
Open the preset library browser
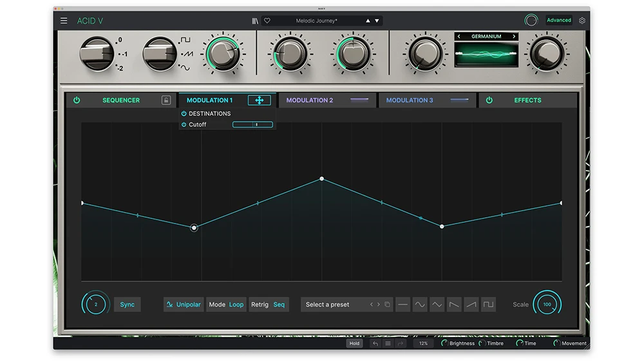255,21
